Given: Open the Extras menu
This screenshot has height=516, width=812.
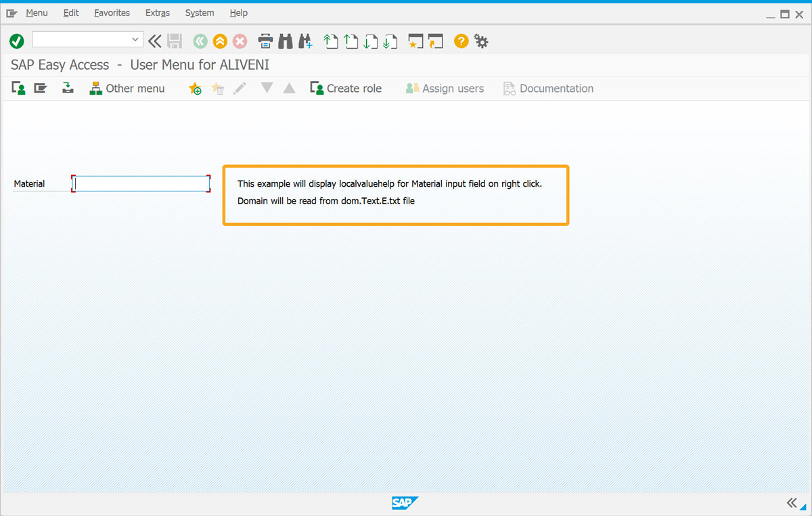Looking at the screenshot, I should [x=158, y=13].
